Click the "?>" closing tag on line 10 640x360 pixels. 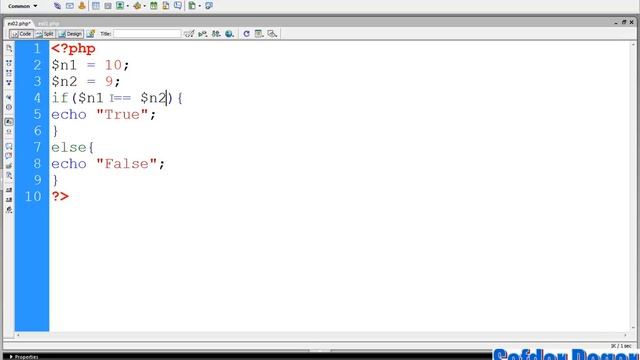pyautogui.click(x=60, y=196)
